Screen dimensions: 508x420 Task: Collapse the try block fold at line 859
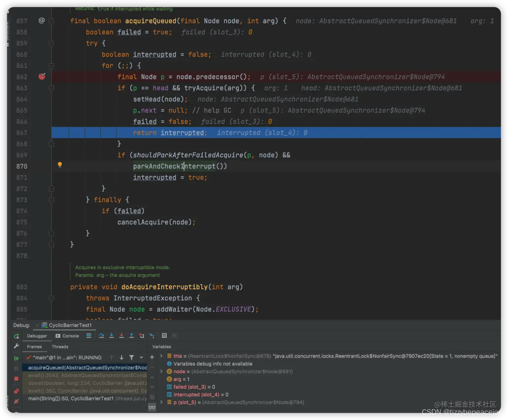pyautogui.click(x=51, y=43)
